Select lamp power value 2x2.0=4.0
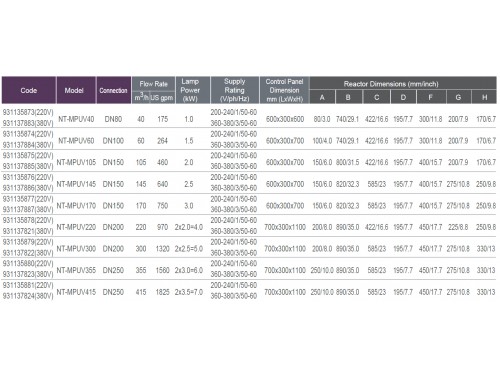Viewport: 500px width, 375px height. click(189, 227)
